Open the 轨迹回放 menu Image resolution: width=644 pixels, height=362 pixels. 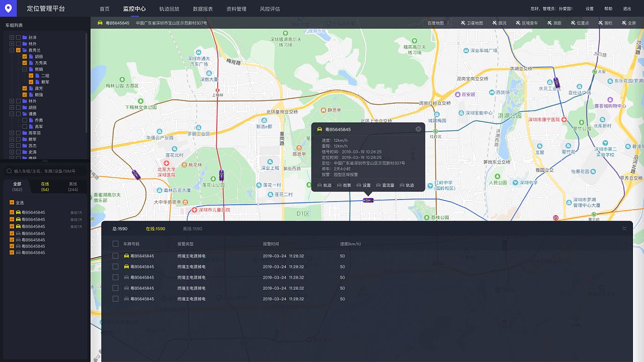[169, 9]
